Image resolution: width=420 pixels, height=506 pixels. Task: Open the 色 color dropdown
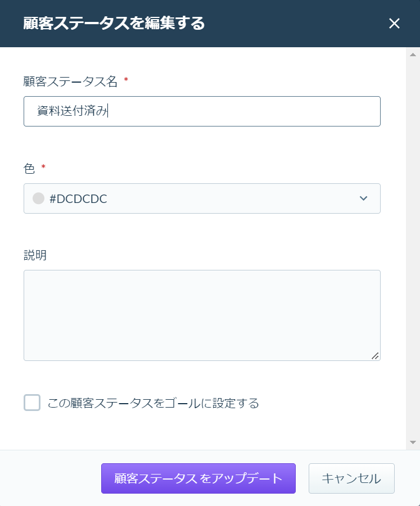coord(202,198)
